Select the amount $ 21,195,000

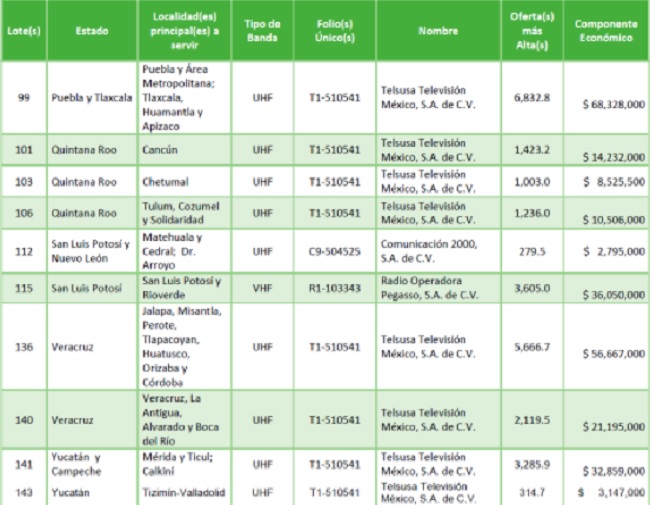(614, 427)
